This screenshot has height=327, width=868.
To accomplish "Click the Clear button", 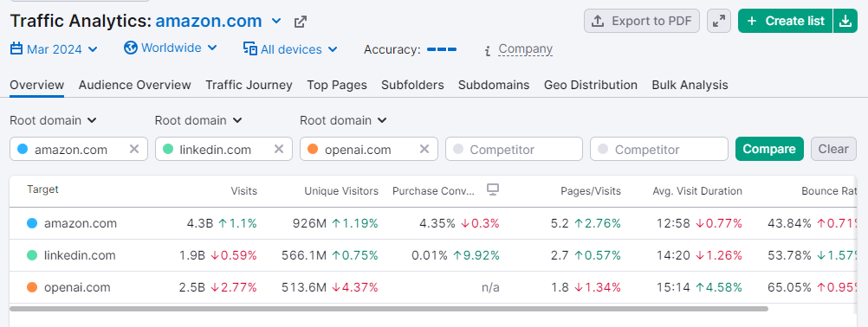I will (833, 149).
